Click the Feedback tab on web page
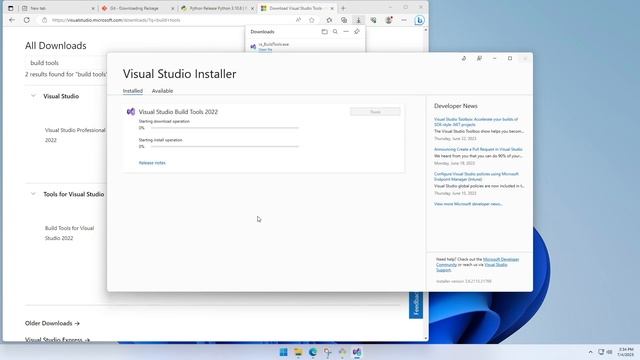 (416, 304)
